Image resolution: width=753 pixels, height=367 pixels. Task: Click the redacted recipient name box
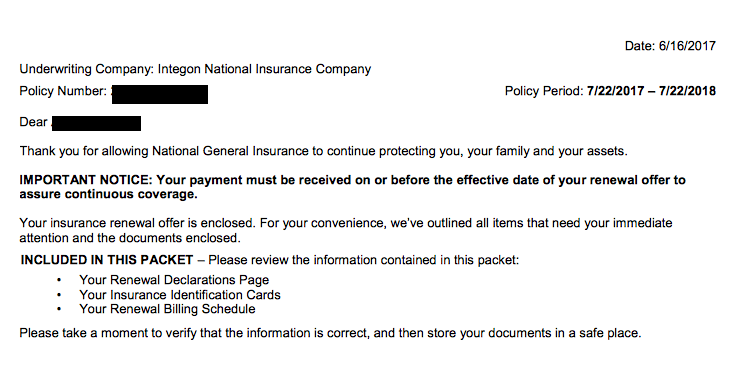[96, 123]
